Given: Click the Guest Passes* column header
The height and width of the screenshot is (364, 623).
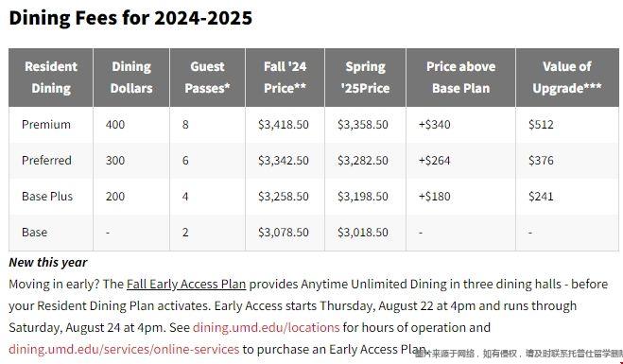Looking at the screenshot, I should (x=207, y=78).
